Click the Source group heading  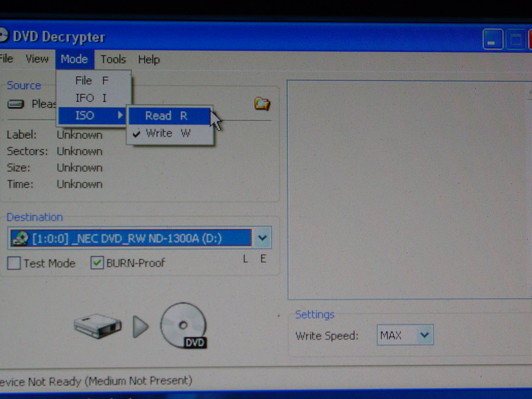(24, 85)
